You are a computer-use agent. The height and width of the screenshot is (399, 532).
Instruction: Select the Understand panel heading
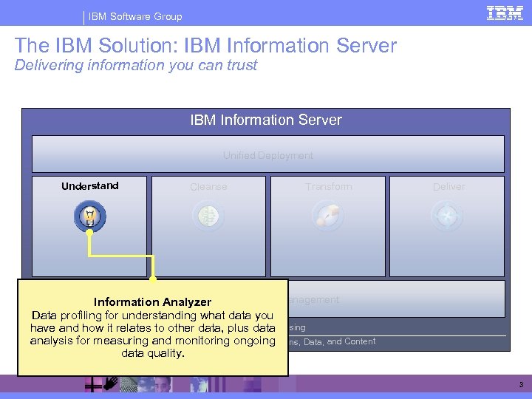coord(90,186)
